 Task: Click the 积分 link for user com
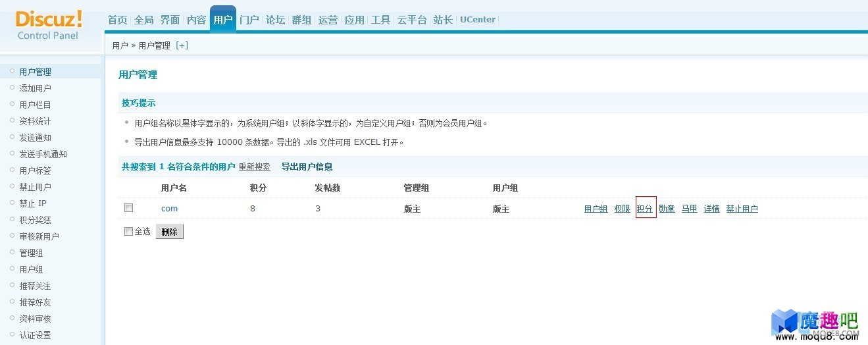pyautogui.click(x=645, y=209)
